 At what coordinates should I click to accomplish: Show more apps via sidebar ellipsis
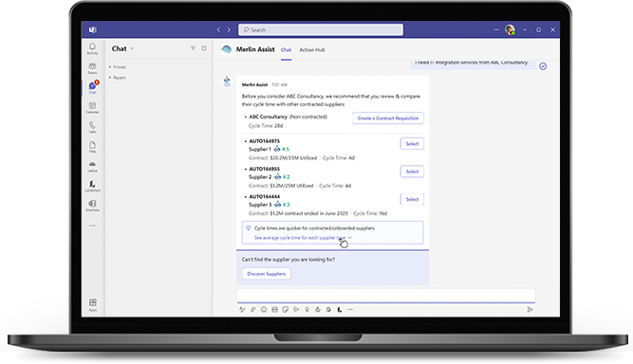click(x=92, y=226)
